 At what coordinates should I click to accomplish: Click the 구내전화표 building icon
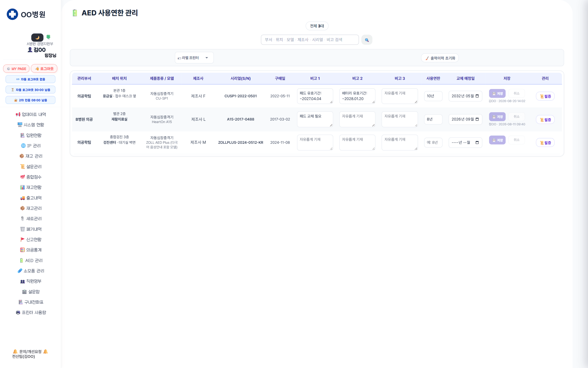(x=21, y=302)
